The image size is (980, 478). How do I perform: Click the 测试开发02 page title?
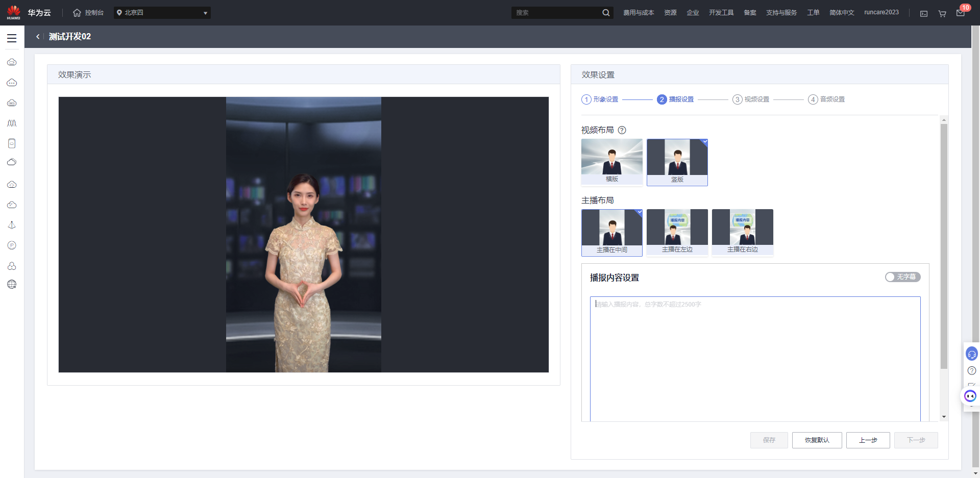pyautogui.click(x=70, y=37)
